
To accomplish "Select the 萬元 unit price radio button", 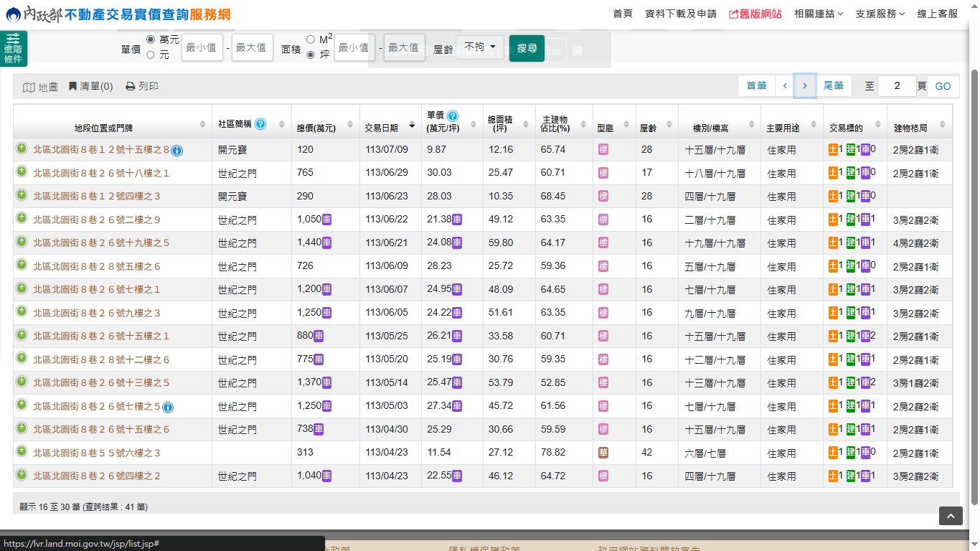I will (151, 39).
